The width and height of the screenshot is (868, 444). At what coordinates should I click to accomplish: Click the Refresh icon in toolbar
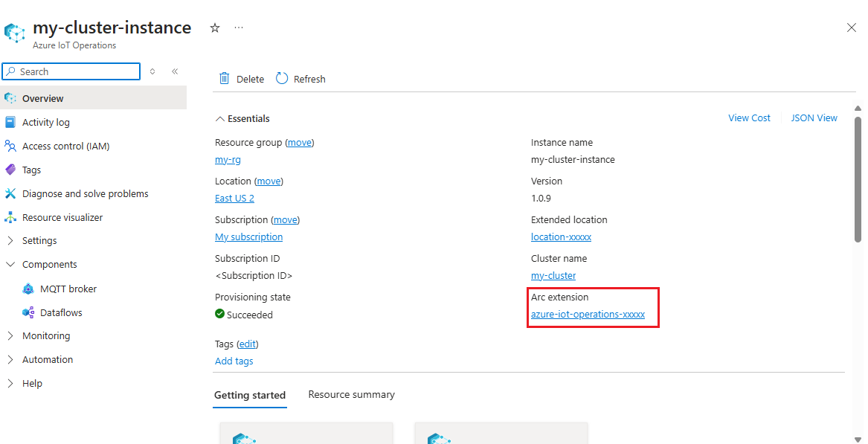(282, 79)
